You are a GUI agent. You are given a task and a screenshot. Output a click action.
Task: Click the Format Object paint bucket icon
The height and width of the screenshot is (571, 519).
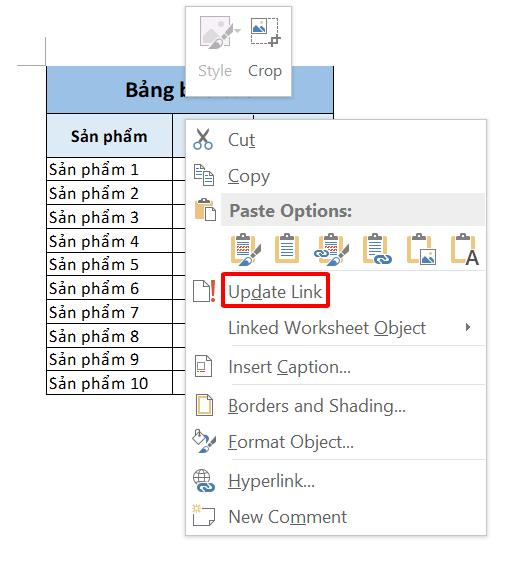(x=204, y=442)
